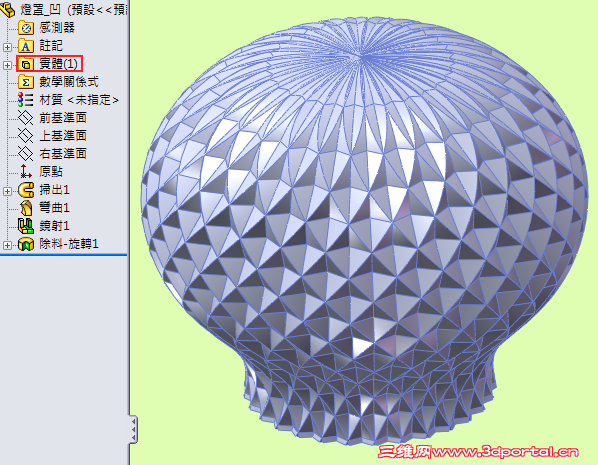The width and height of the screenshot is (598, 465).
Task: Expand the 實體(1) bodies node
Action: 7,65
